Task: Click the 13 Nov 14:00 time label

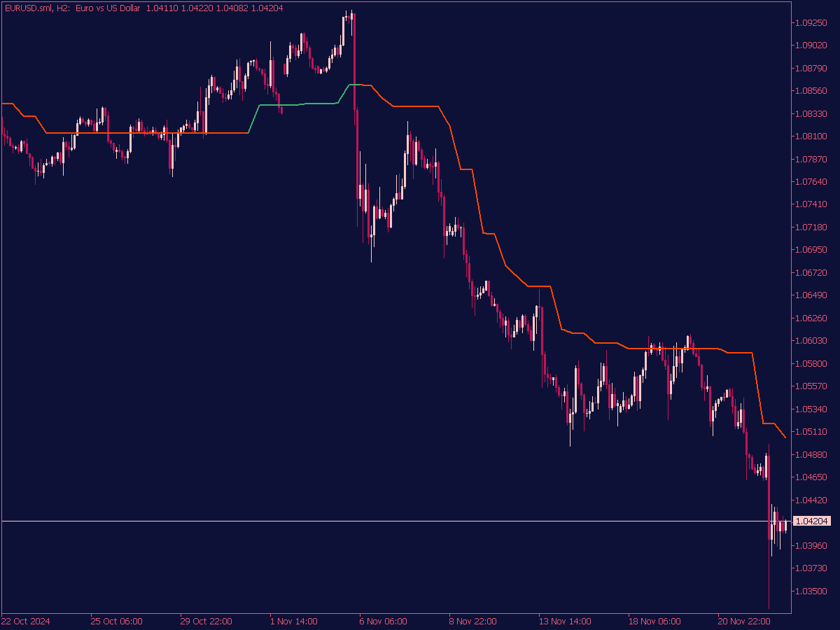Action: 564,621
